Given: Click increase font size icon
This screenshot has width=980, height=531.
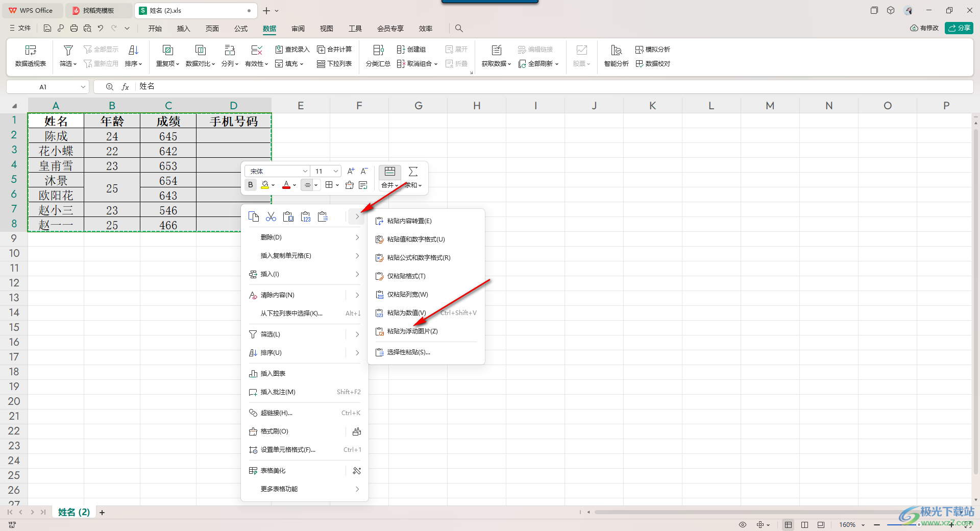Looking at the screenshot, I should pyautogui.click(x=351, y=171).
